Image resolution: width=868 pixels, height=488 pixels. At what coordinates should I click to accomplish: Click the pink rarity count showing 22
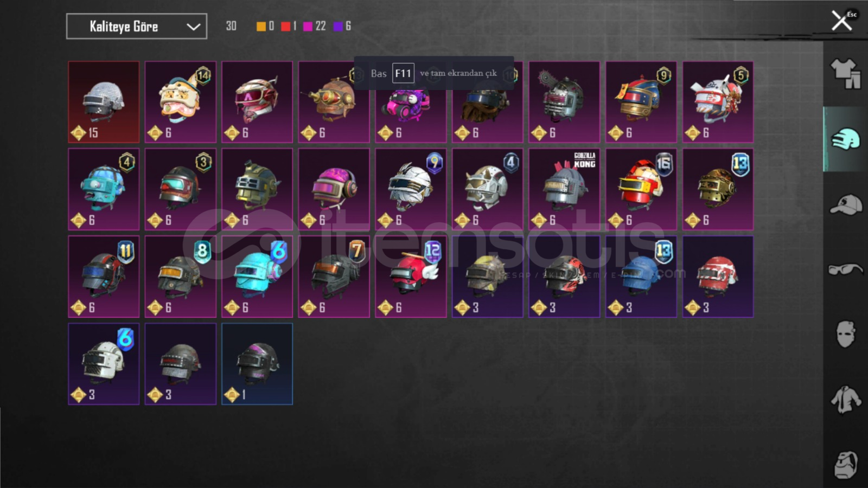pos(315,26)
